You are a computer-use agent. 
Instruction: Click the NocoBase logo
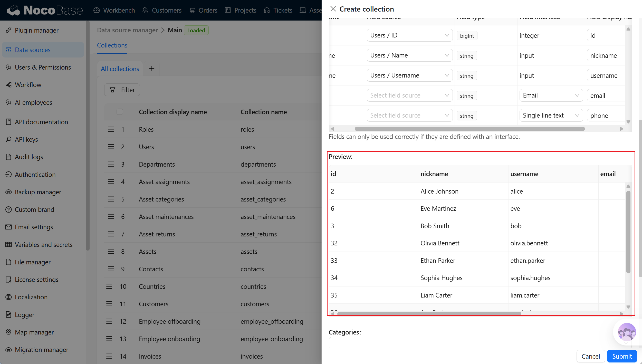pos(45,10)
